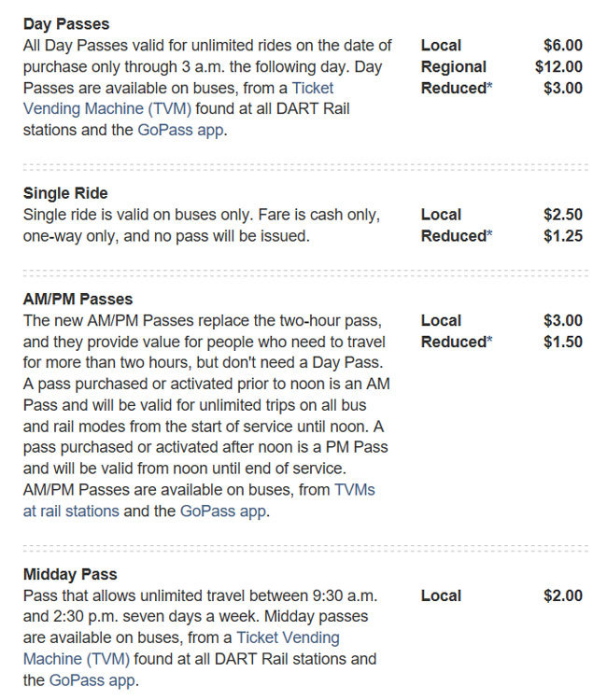Click the Single Ride heading
The width and height of the screenshot is (607, 700).
[65, 194]
